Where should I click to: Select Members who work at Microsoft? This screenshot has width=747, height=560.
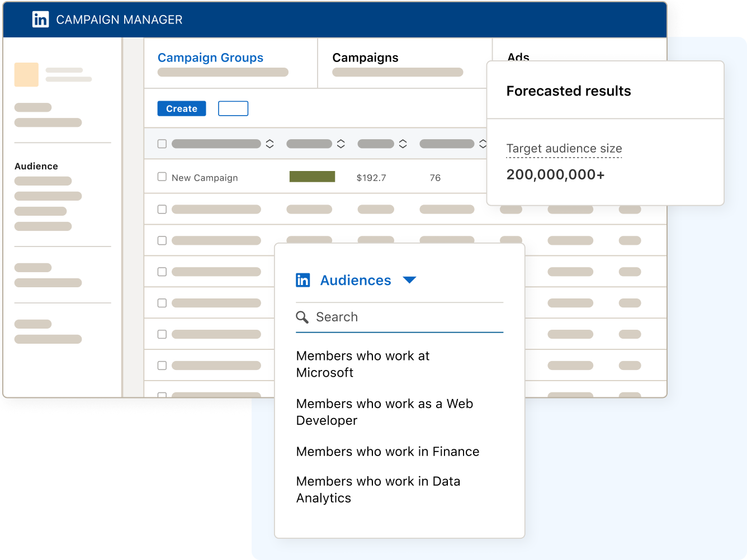tap(362, 364)
